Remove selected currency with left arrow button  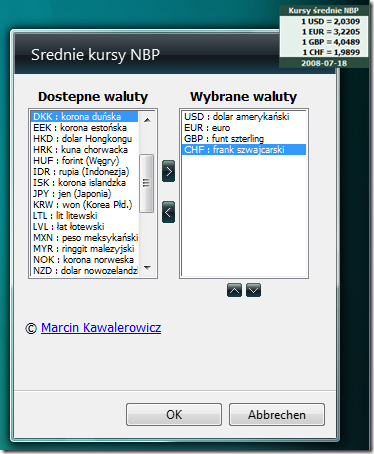pyautogui.click(x=168, y=212)
